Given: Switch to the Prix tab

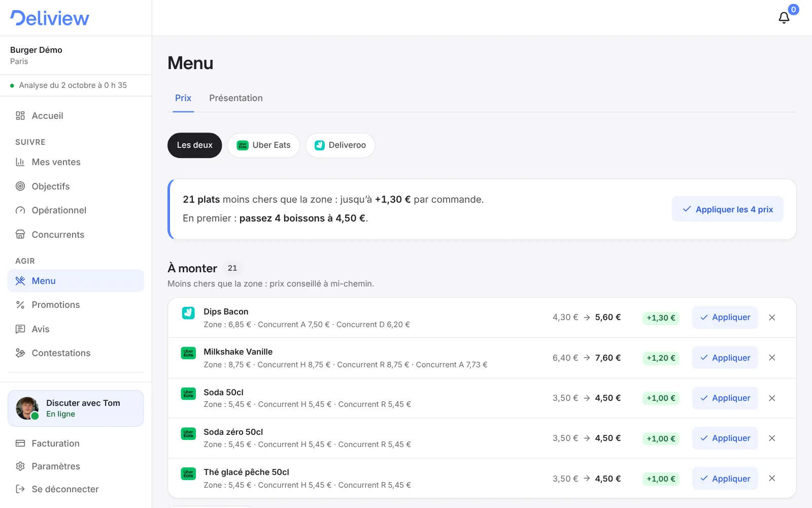Looking at the screenshot, I should [x=183, y=98].
